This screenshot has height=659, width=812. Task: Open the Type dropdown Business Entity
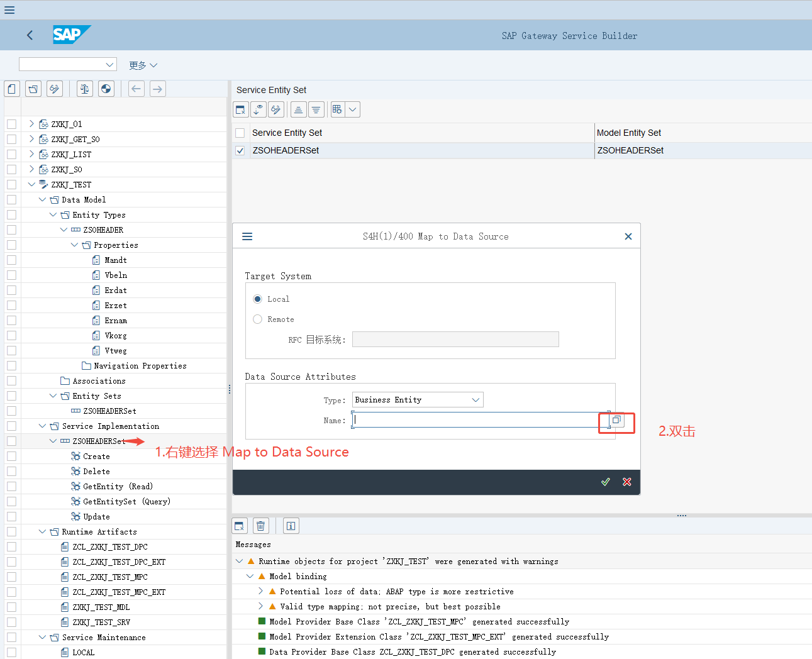coord(418,400)
